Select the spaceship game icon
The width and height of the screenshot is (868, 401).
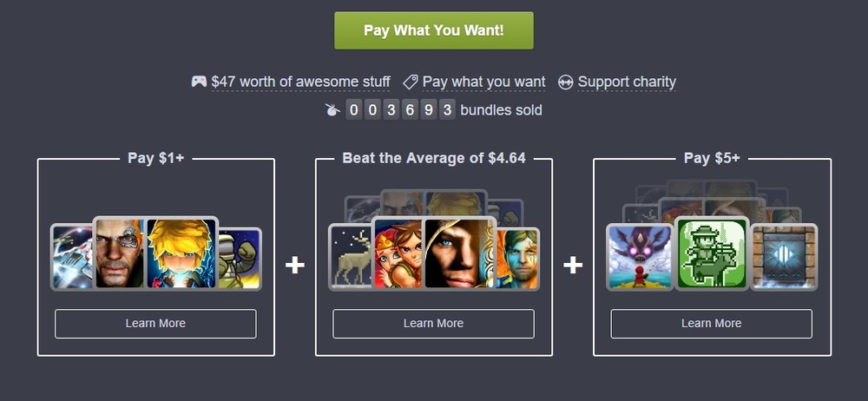(72, 257)
